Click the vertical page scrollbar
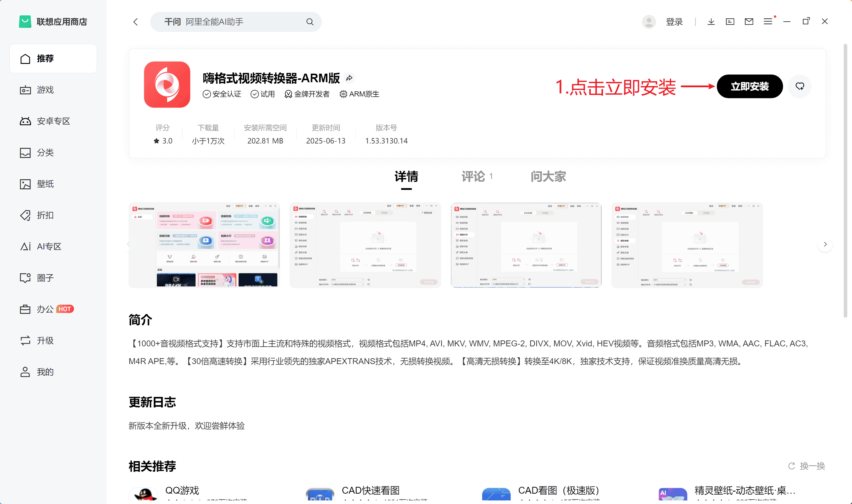Screen dimensions: 852x504 [x=845, y=181]
